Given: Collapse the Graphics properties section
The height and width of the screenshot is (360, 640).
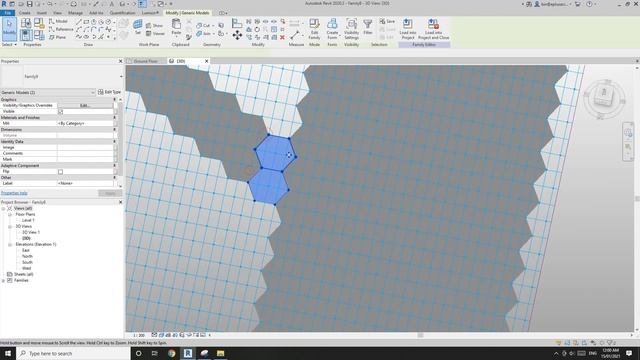Looking at the screenshot, I should tap(115, 100).
